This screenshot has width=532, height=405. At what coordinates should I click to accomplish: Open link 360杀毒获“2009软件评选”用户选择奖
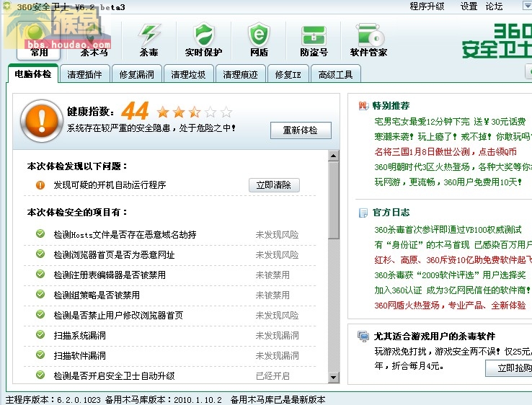450,275
